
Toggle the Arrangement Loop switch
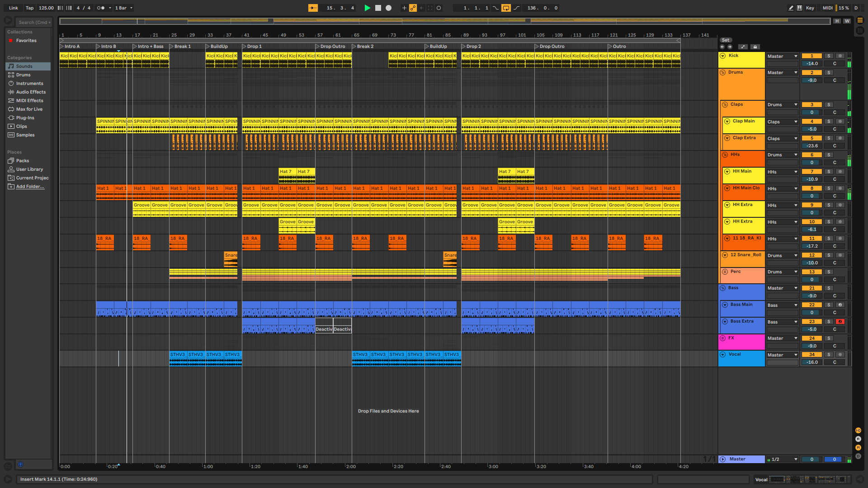(x=506, y=8)
